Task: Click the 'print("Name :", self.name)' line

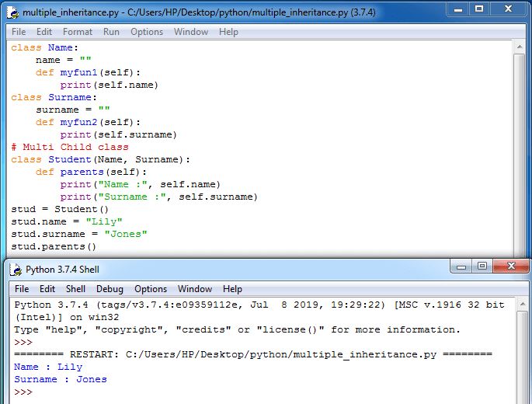Action: 141,184
